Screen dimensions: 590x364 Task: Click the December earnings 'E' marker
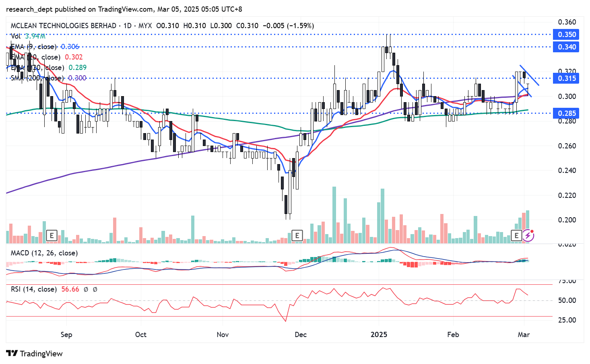coord(297,235)
